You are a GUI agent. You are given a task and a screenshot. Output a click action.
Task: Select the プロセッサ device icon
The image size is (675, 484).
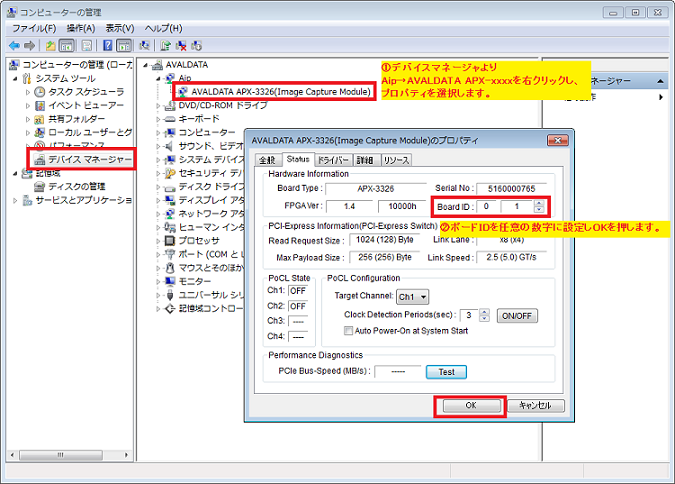(170, 241)
